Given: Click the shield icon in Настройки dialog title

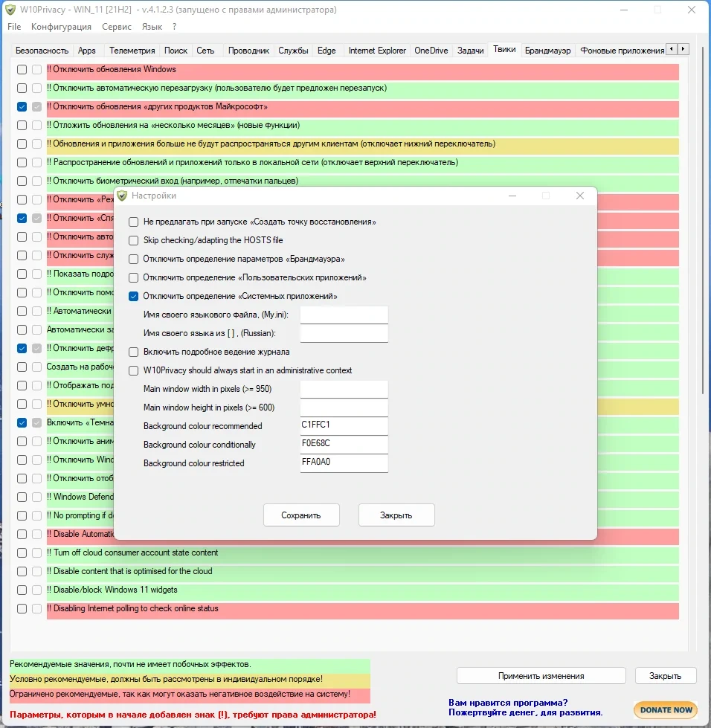Looking at the screenshot, I should [122, 196].
